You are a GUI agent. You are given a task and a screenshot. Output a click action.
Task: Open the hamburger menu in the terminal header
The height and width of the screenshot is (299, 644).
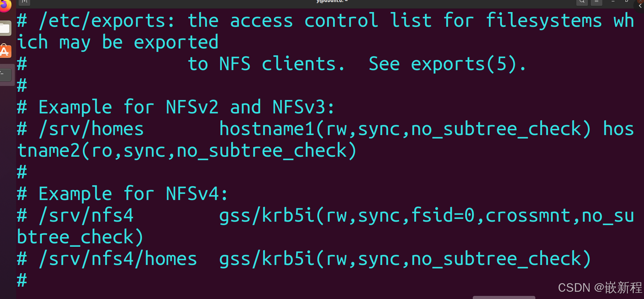coord(596,2)
